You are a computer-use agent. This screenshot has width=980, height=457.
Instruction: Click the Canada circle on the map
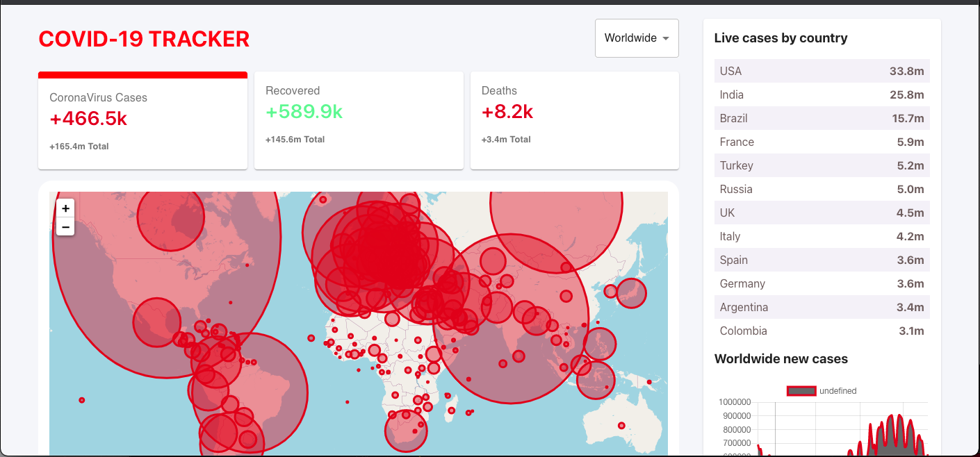tap(171, 217)
